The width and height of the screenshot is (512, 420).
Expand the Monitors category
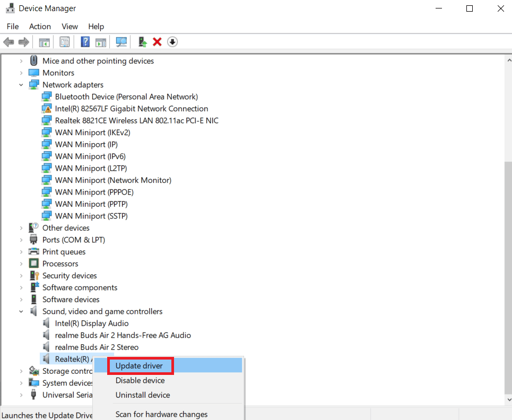point(21,73)
